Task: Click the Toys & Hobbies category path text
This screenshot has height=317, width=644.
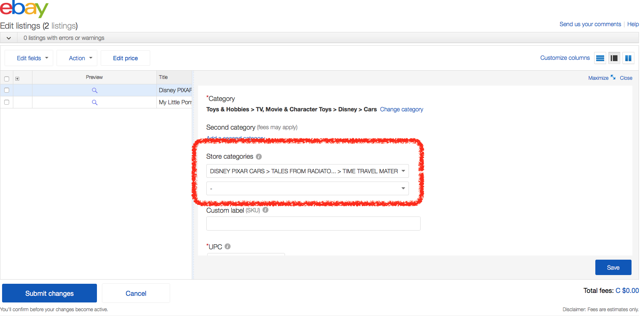Action: click(292, 109)
